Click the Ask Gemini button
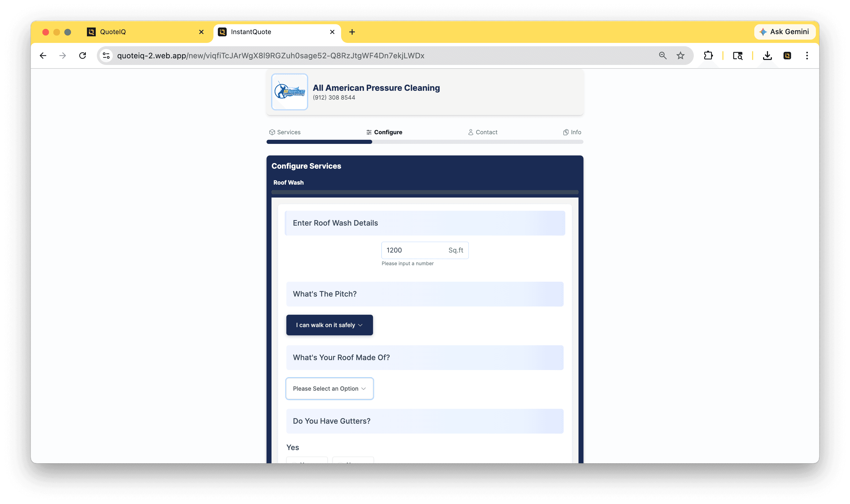This screenshot has height=504, width=850. click(x=785, y=32)
